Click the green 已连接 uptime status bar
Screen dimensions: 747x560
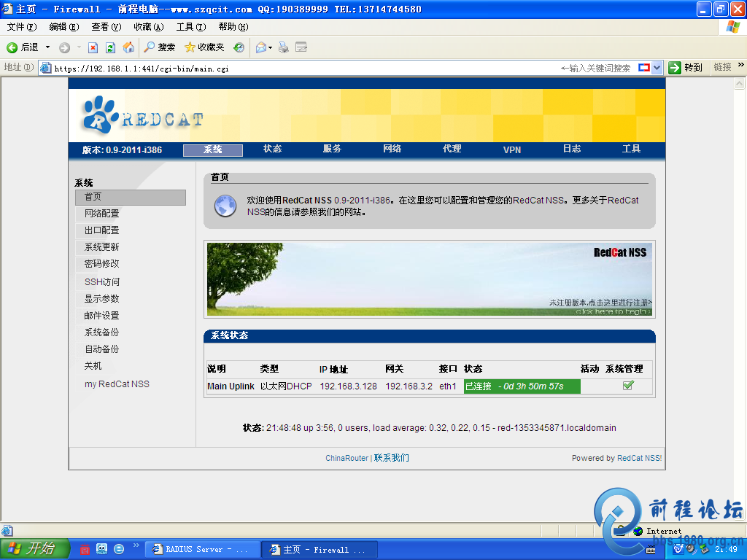(522, 386)
